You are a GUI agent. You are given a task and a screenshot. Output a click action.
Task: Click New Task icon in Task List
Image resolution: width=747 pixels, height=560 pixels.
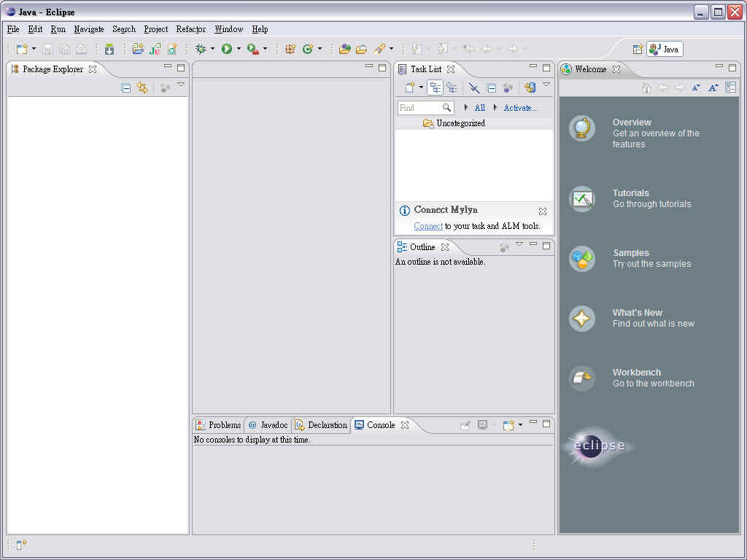pos(409,87)
